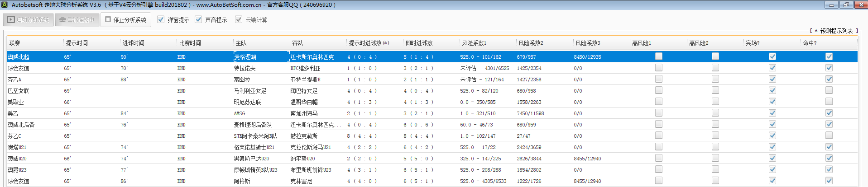This screenshot has height=187, width=868.
Task: Select the 南加州海马 away team cell
Action: point(304,113)
